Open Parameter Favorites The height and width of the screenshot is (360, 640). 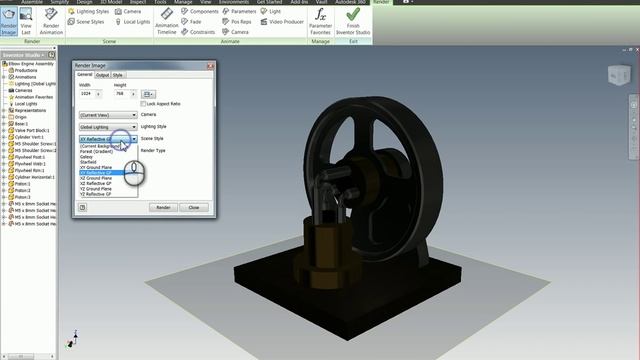(x=320, y=22)
